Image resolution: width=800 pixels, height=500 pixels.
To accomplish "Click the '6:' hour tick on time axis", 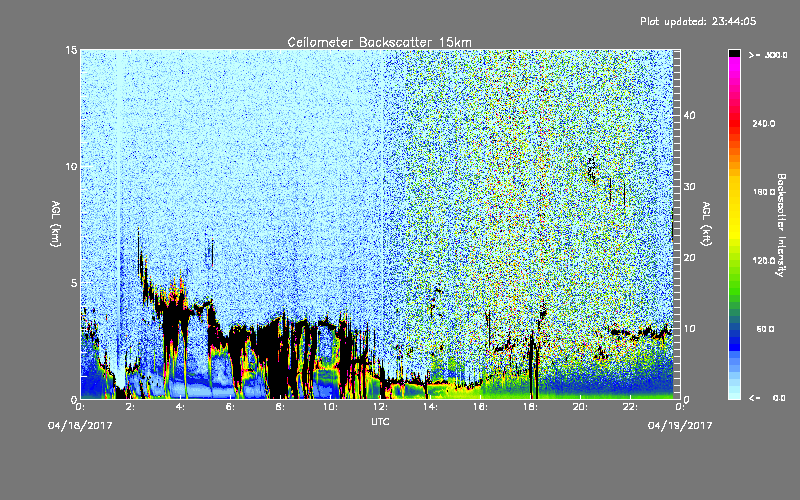I will 230,407.
